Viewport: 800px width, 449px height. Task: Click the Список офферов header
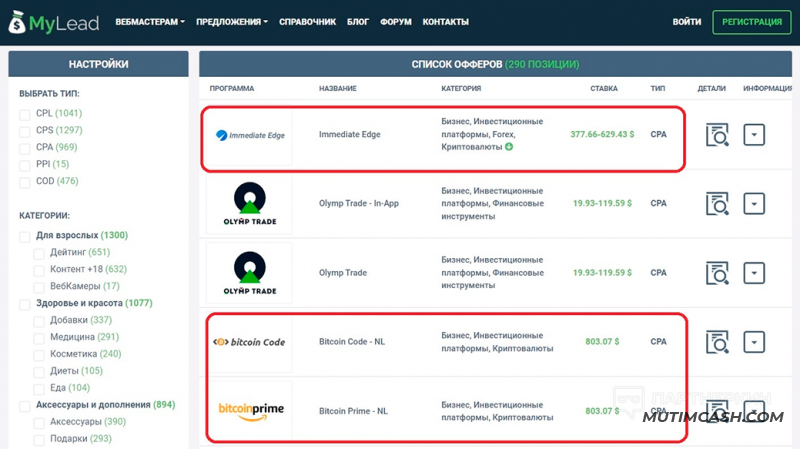tap(495, 64)
